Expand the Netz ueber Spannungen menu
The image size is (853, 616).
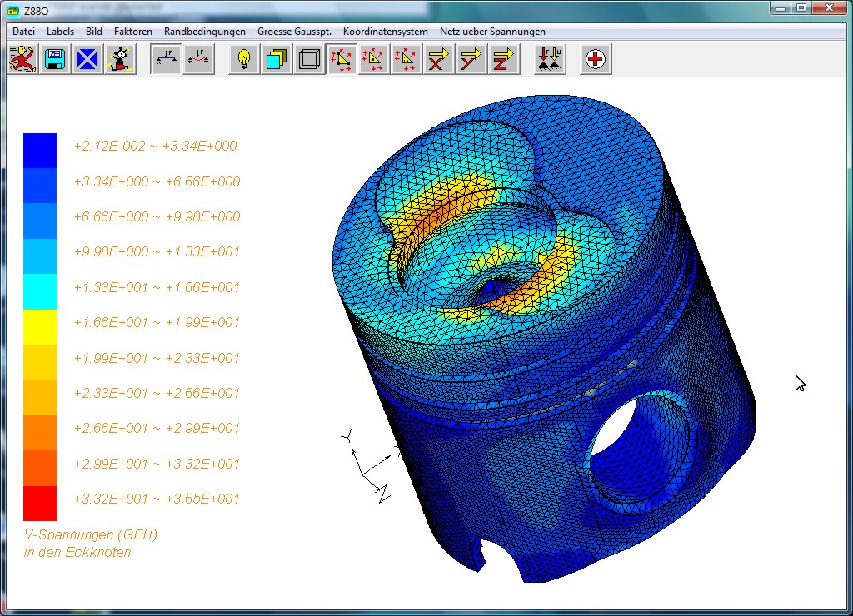[492, 32]
